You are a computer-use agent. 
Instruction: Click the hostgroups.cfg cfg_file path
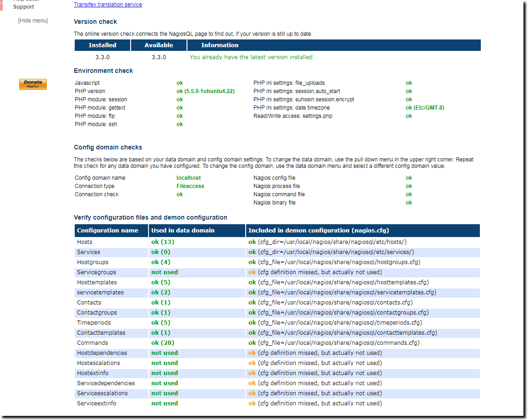[x=339, y=262]
